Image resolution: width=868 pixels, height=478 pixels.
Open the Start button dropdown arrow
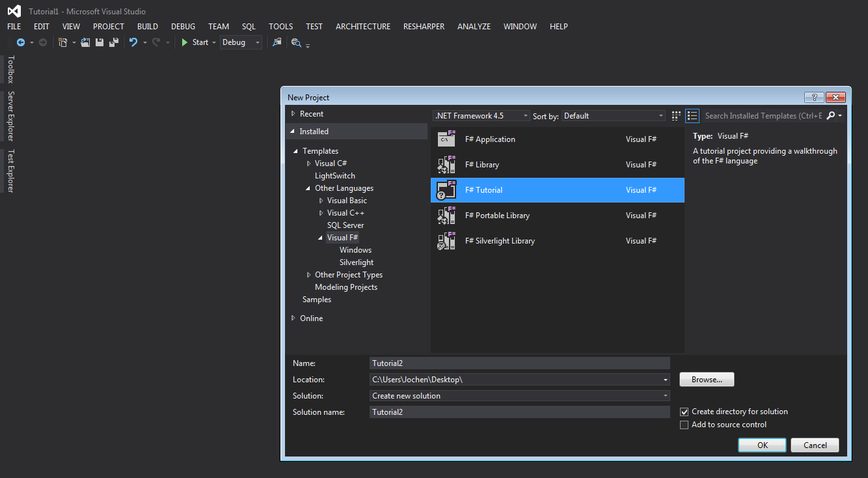214,43
